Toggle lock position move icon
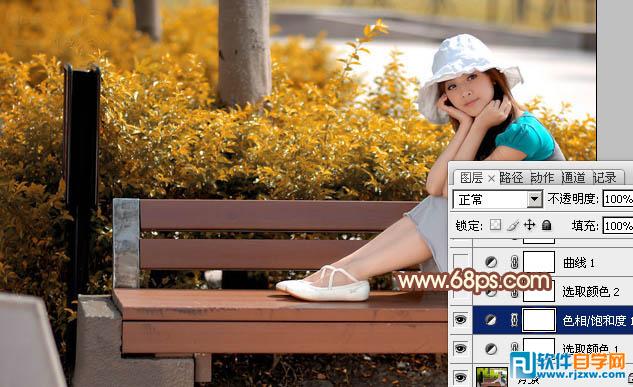 pos(529,225)
